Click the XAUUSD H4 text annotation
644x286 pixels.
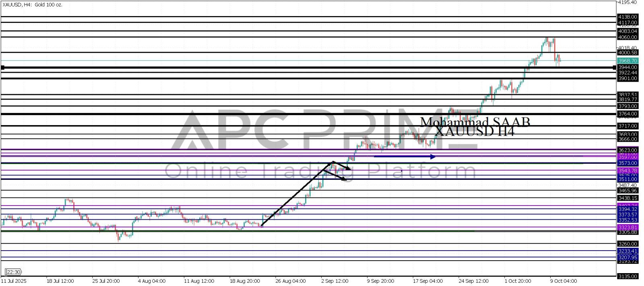tap(475, 132)
